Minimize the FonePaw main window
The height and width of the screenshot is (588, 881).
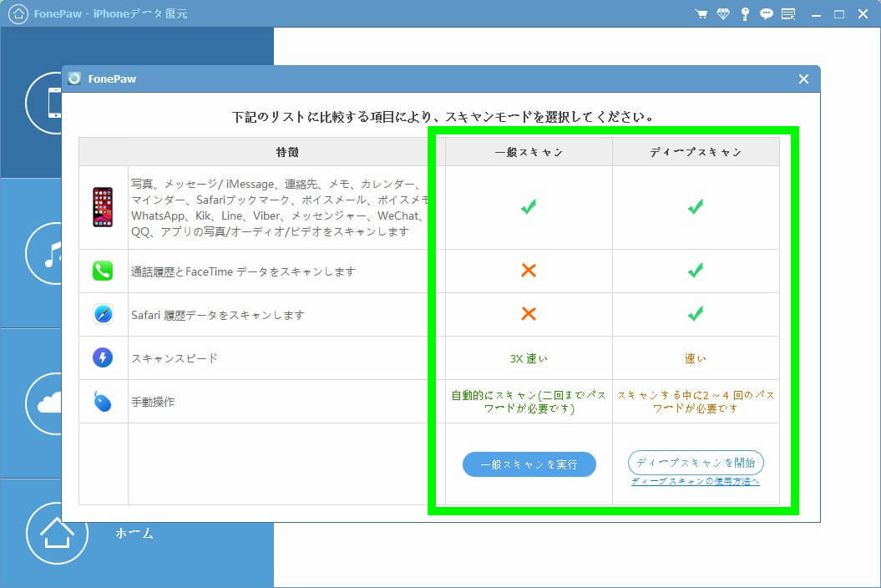pyautogui.click(x=816, y=14)
